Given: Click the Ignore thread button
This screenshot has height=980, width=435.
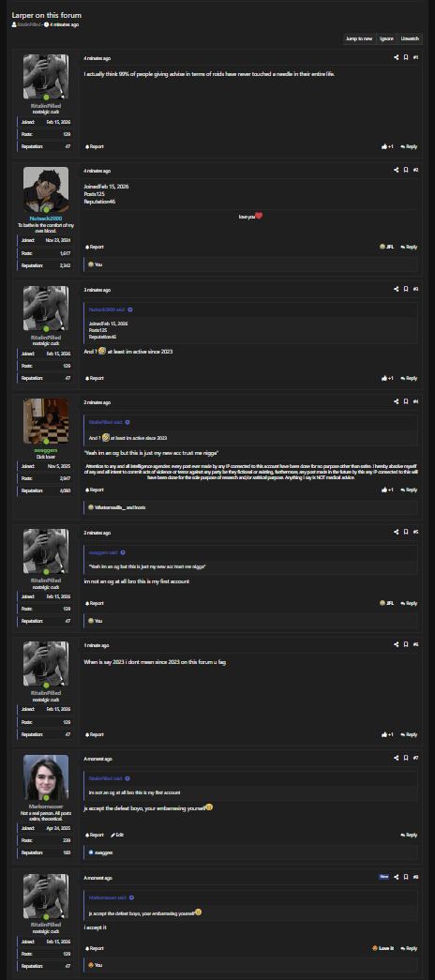Looking at the screenshot, I should coord(386,38).
